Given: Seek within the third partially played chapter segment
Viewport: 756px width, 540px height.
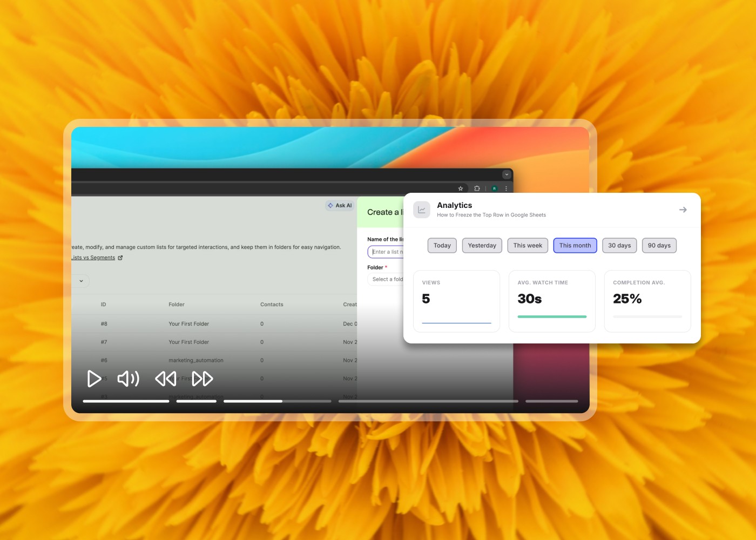Looking at the screenshot, I should [x=278, y=401].
